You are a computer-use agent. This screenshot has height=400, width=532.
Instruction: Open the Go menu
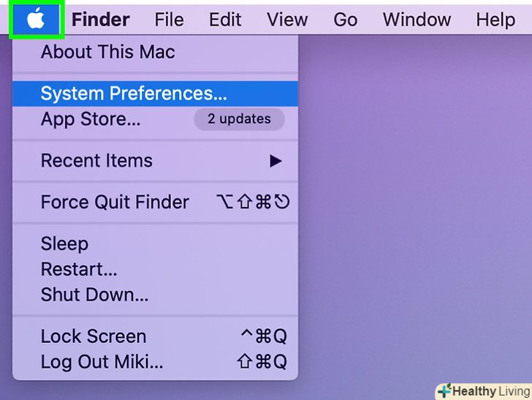click(345, 20)
